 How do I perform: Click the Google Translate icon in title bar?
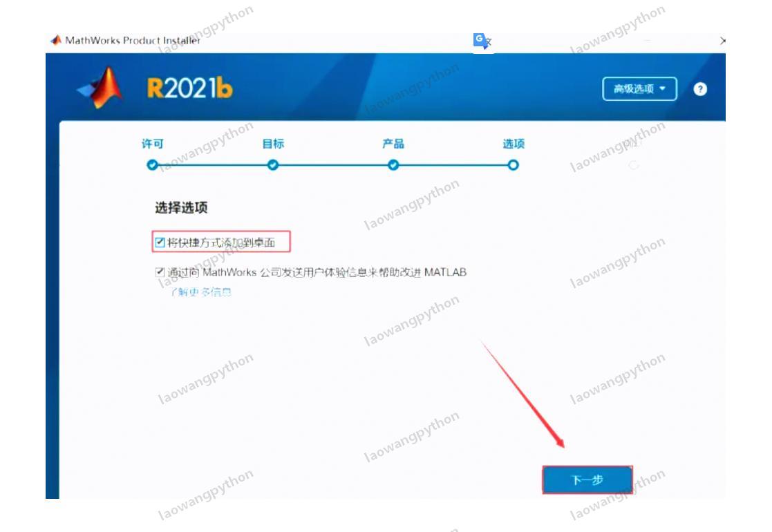(x=482, y=41)
